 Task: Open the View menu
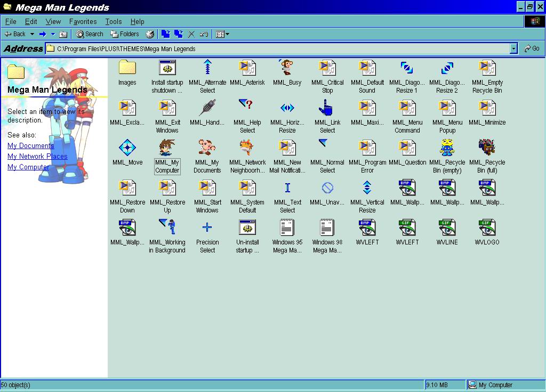53,21
